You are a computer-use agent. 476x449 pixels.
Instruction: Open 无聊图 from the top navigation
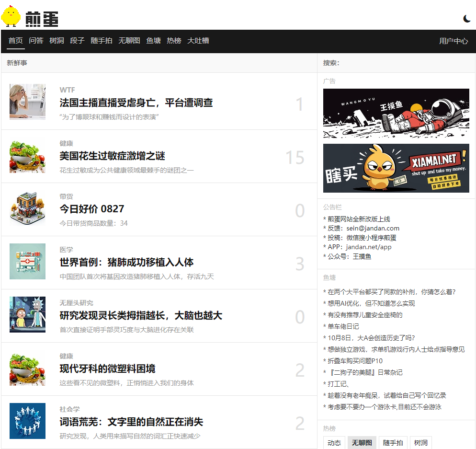[129, 41]
